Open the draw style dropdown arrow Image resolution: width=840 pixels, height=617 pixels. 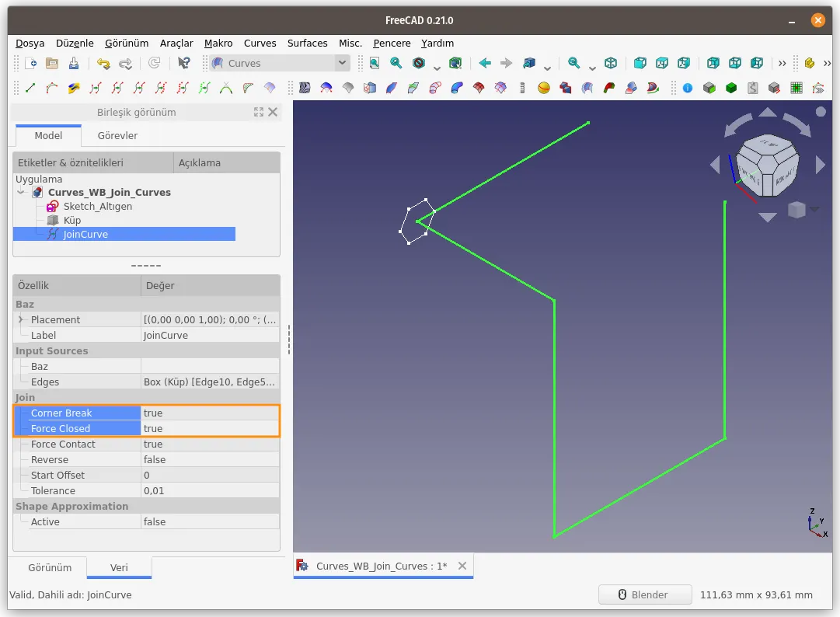[x=437, y=68]
